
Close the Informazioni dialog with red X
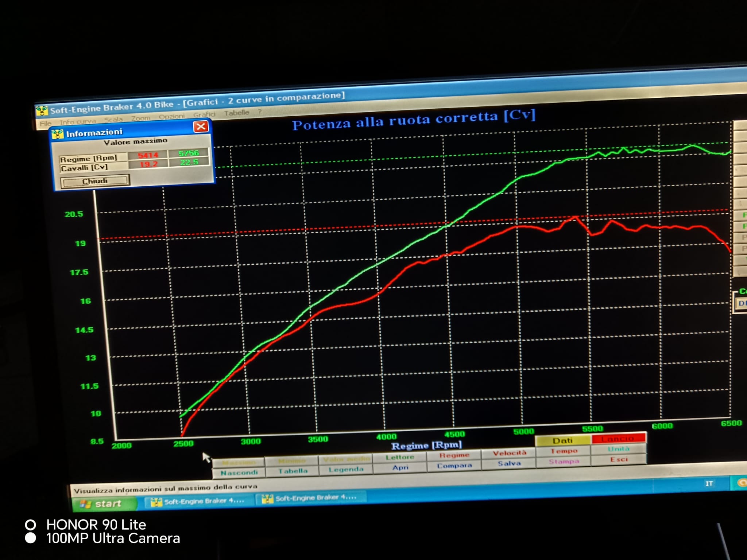point(201,127)
